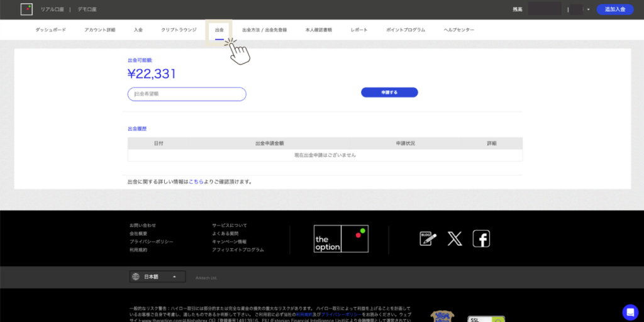This screenshot has height=322, width=644.
Task: Open the Facebook social icon
Action: click(x=481, y=238)
